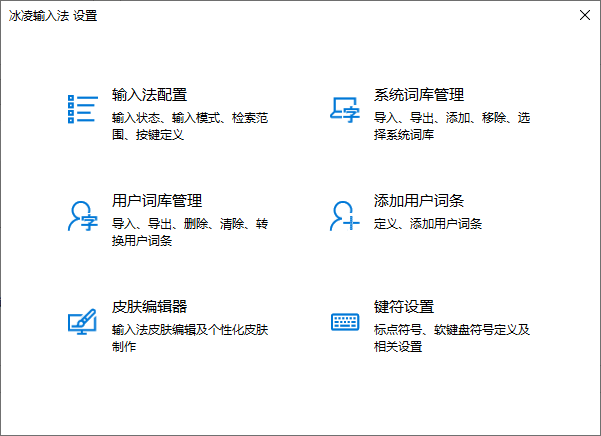601x436 pixels.
Task: Click the 添加用户词条 person-plus icon
Action: click(x=345, y=216)
